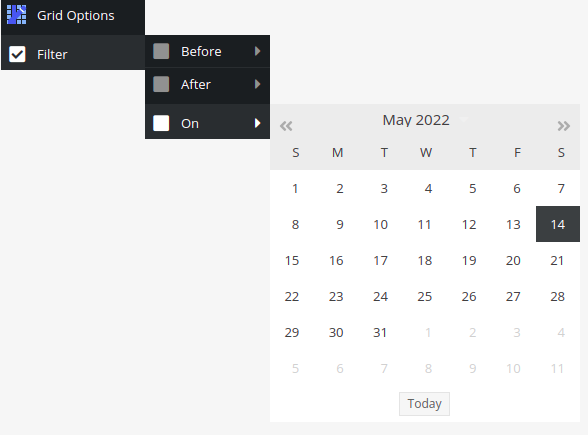Select May 1 in the calendar

point(295,189)
